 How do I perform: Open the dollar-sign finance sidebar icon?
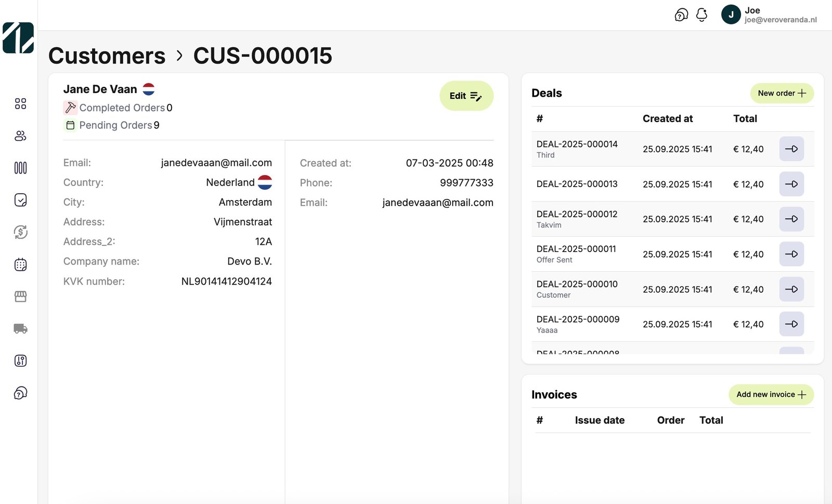coord(20,232)
